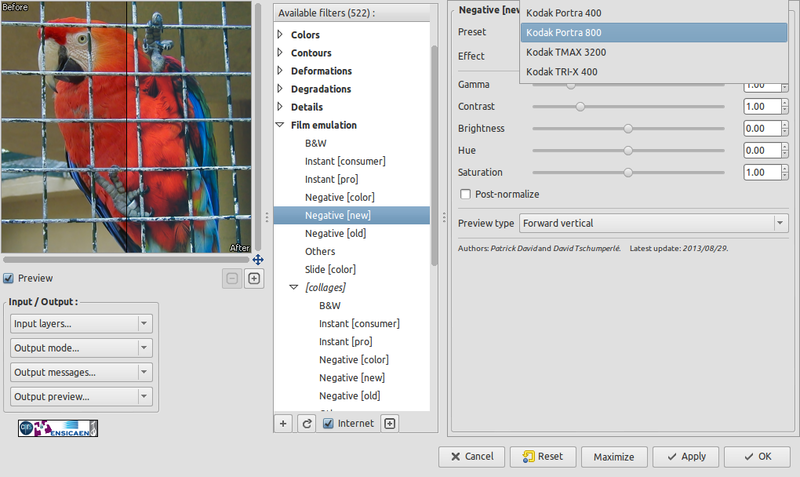Click the add fave plus button
Screen dimensions: 800x477
coord(284,423)
